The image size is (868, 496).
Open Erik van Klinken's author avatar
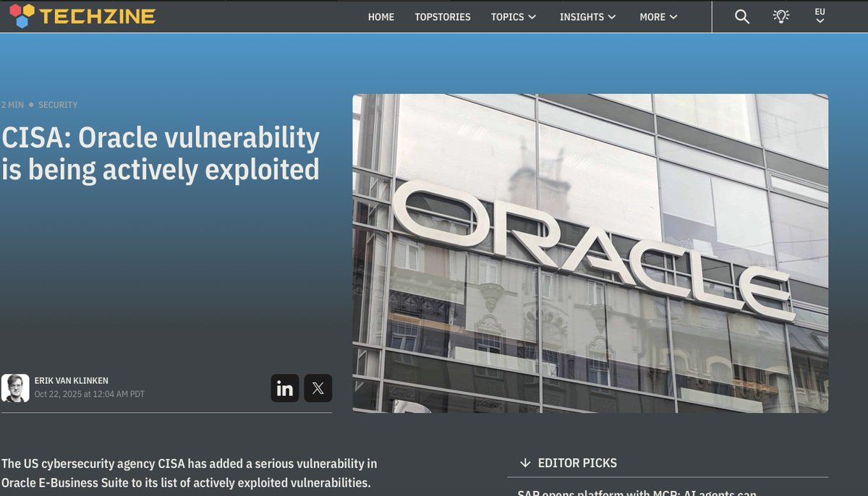(15, 388)
